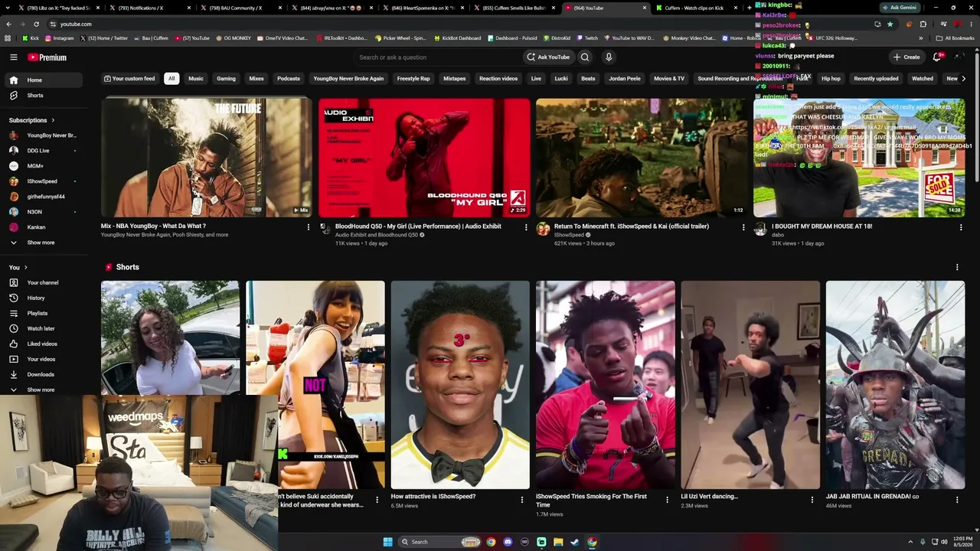Click the Create button

click(x=906, y=57)
